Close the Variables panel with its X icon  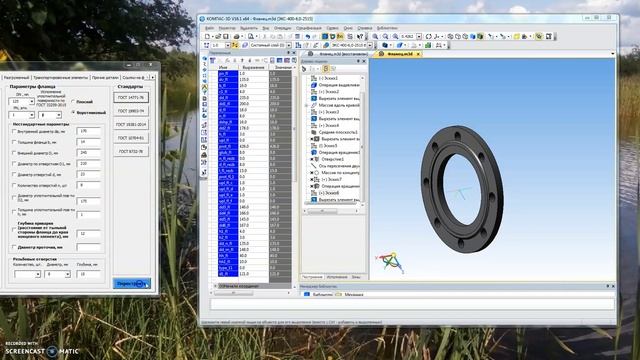click(x=294, y=53)
